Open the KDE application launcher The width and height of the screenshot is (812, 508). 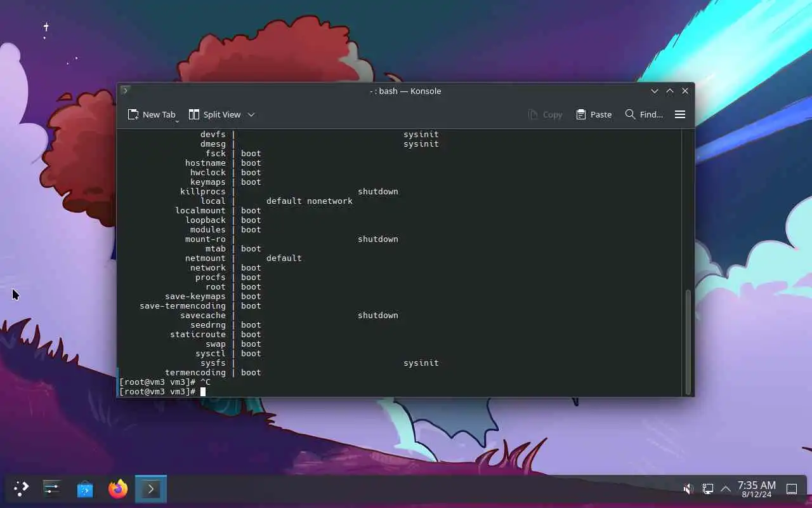click(21, 489)
